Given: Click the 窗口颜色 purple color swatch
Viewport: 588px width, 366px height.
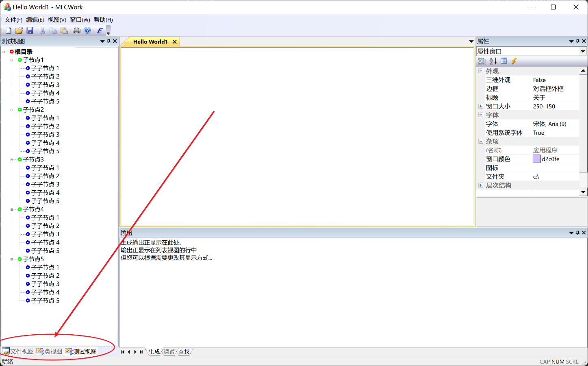Looking at the screenshot, I should pos(536,159).
